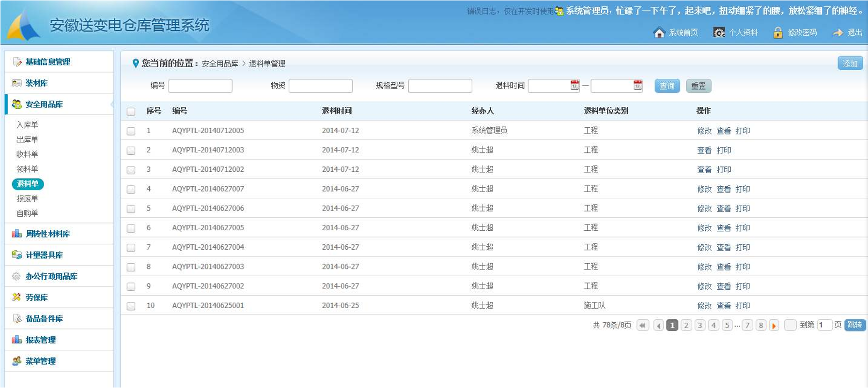
Task: Collapse the 安全用品库 sidebar section
Action: click(44, 104)
